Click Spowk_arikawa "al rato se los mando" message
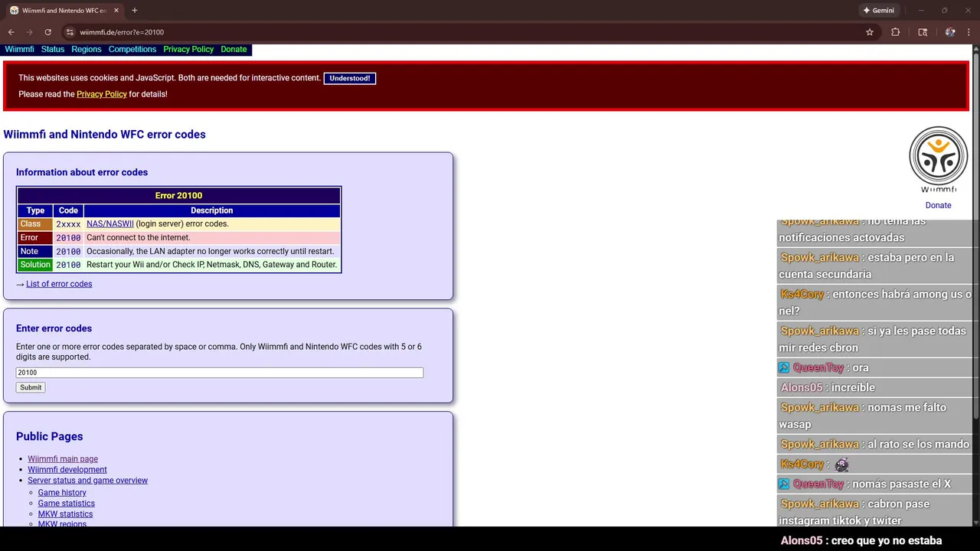 [x=874, y=444]
